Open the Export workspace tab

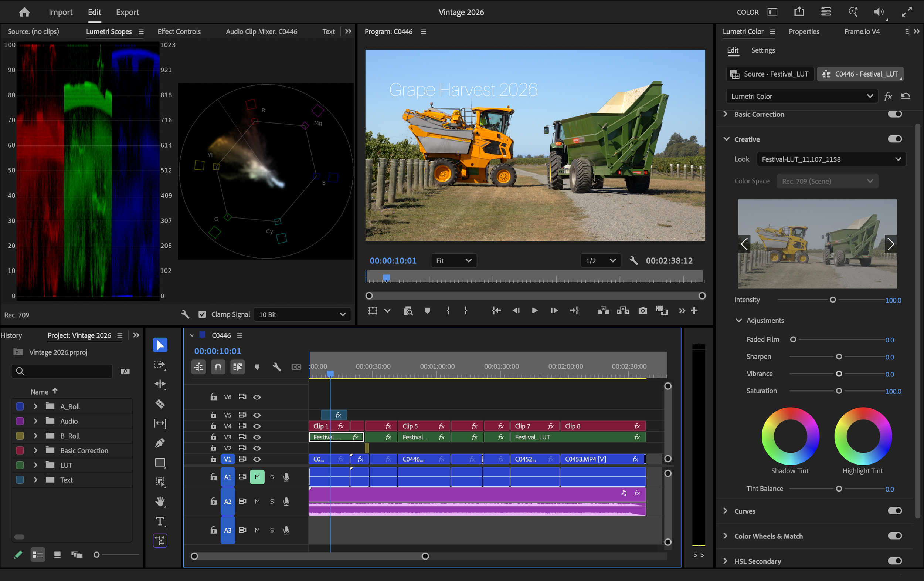[x=128, y=12]
